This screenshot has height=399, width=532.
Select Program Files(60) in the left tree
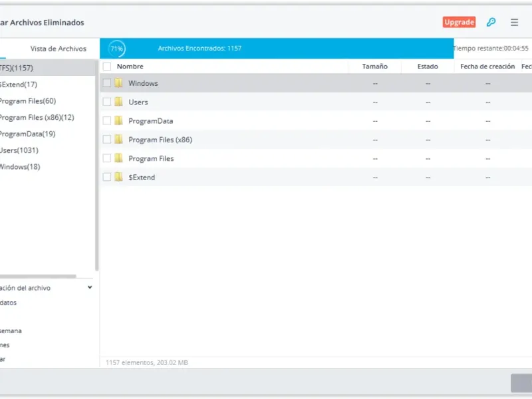(28, 101)
